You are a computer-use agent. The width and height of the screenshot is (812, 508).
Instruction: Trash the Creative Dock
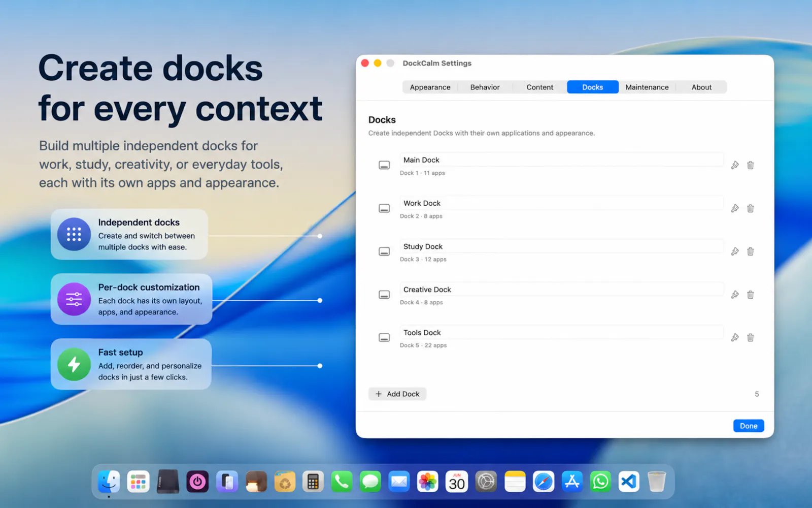[750, 295]
